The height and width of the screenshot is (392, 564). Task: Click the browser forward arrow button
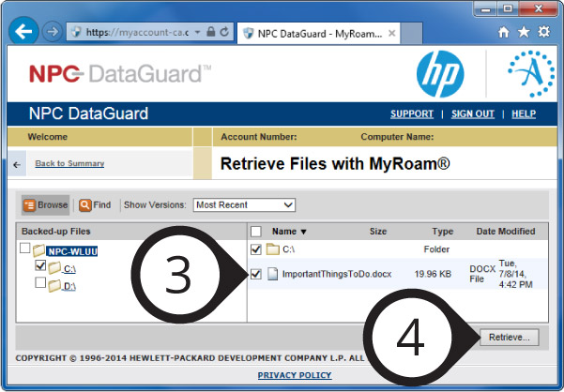point(53,31)
